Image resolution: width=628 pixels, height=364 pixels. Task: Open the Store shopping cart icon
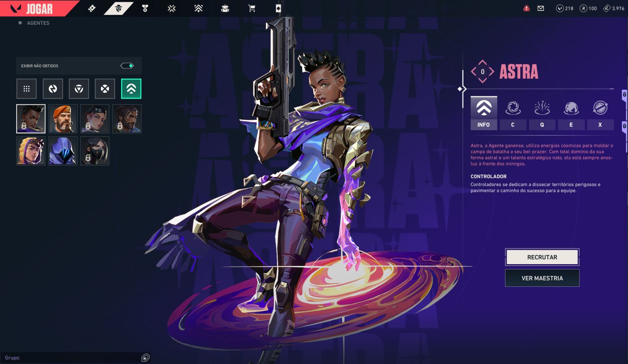coord(252,8)
